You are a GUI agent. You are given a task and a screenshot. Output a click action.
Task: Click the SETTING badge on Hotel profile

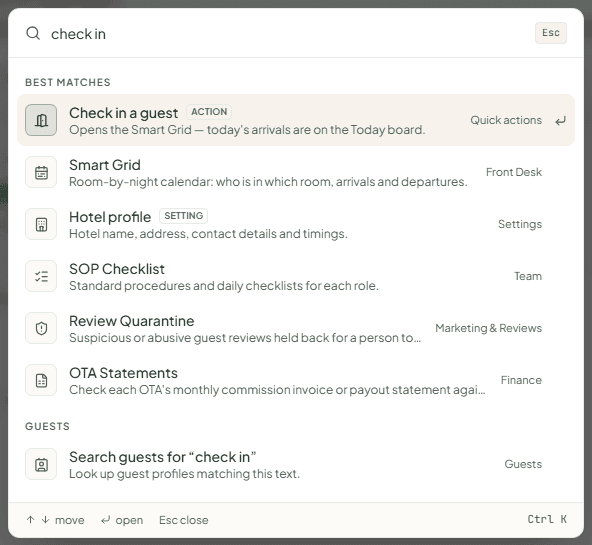pyautogui.click(x=183, y=216)
